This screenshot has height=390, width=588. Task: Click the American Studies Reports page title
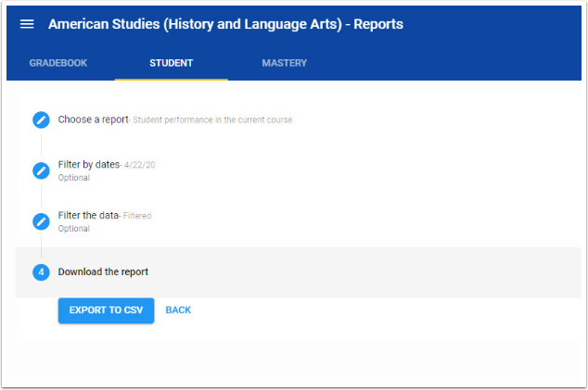pyautogui.click(x=225, y=24)
